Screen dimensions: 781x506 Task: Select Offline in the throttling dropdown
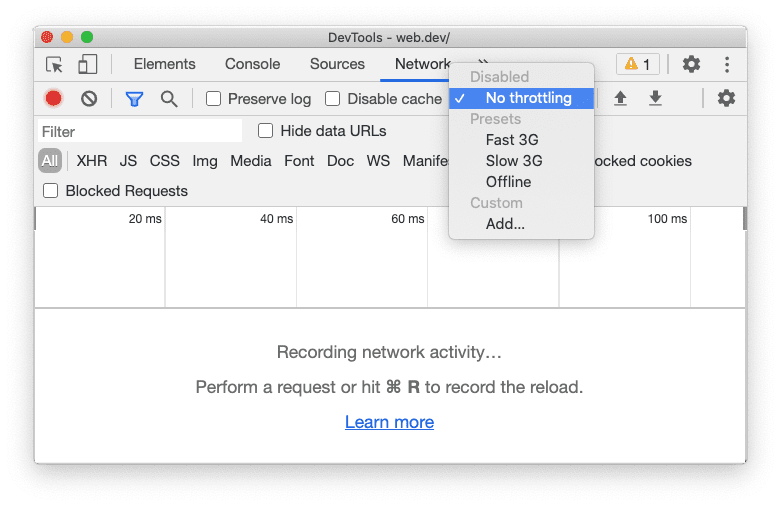point(508,182)
